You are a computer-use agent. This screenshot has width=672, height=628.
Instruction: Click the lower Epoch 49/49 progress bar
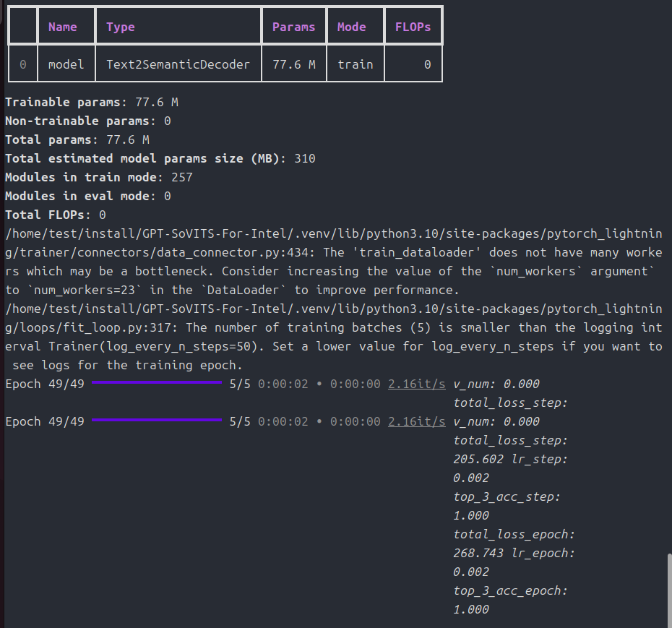click(x=157, y=421)
